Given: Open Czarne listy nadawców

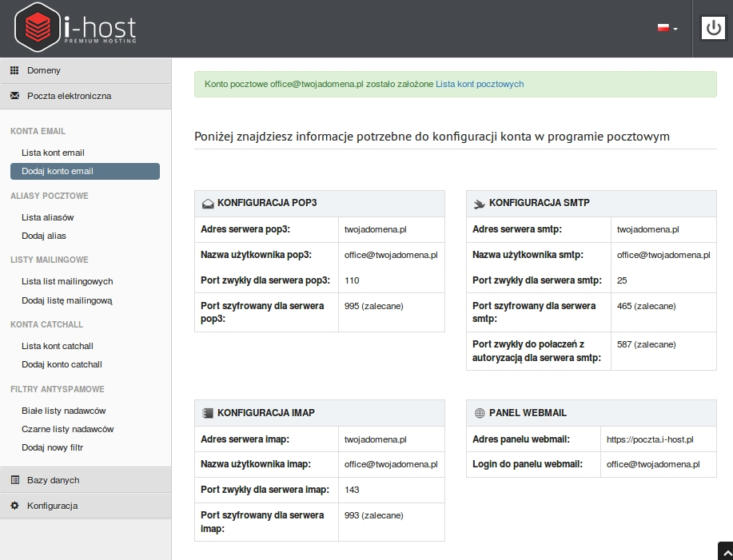Looking at the screenshot, I should click(68, 429).
